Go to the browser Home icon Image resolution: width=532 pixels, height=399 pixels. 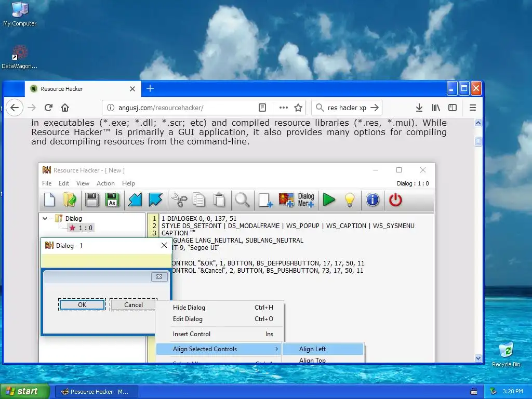(x=65, y=108)
